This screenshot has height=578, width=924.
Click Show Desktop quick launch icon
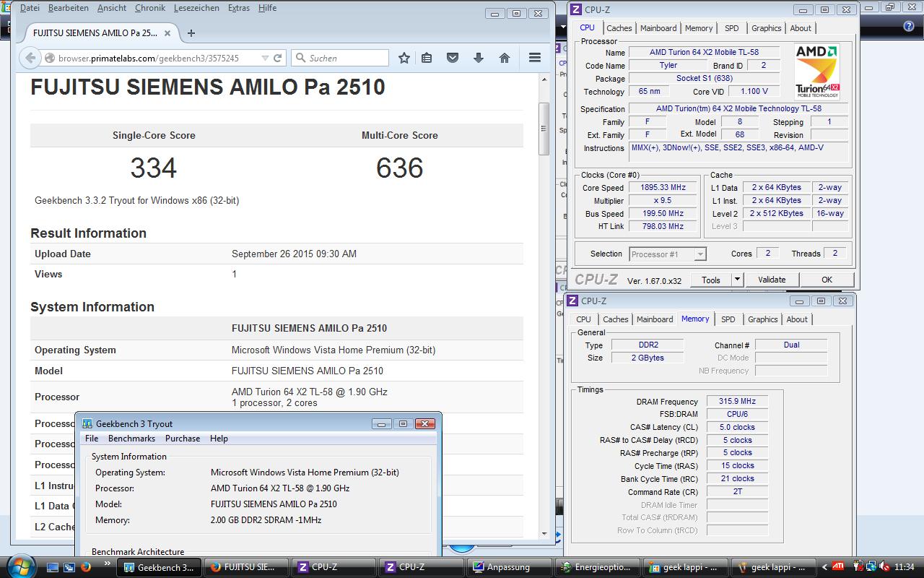(x=53, y=567)
